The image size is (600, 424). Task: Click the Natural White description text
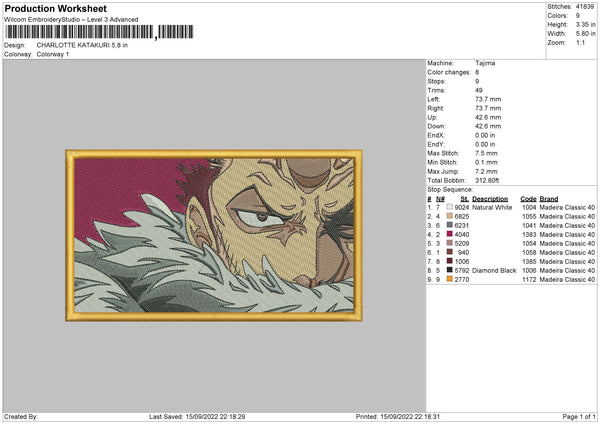(492, 207)
